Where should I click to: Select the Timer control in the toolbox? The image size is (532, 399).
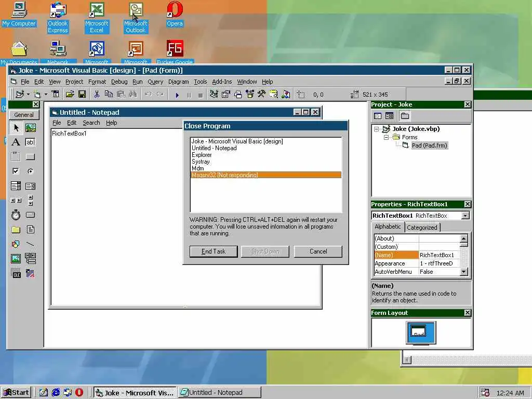click(16, 215)
